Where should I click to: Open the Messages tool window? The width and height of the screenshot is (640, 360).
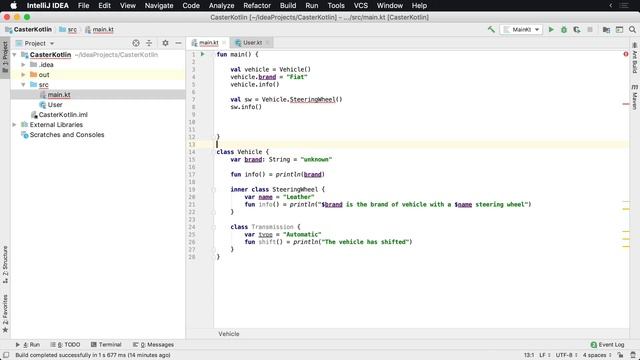coord(153,344)
